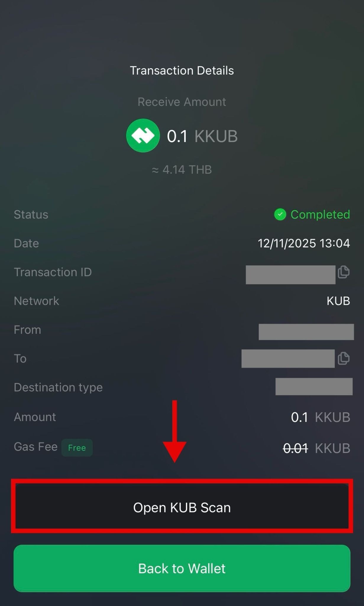Tap the Completed status text
This screenshot has height=606, width=364.
(320, 215)
